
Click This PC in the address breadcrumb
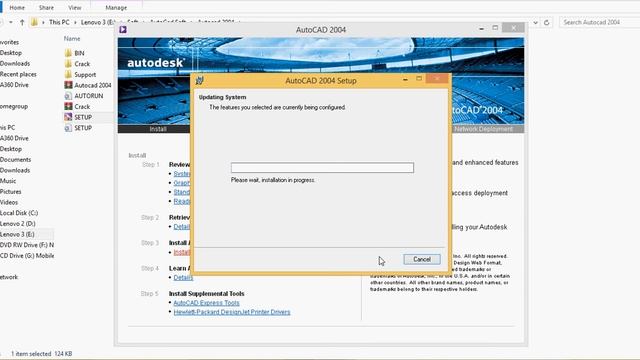59,22
